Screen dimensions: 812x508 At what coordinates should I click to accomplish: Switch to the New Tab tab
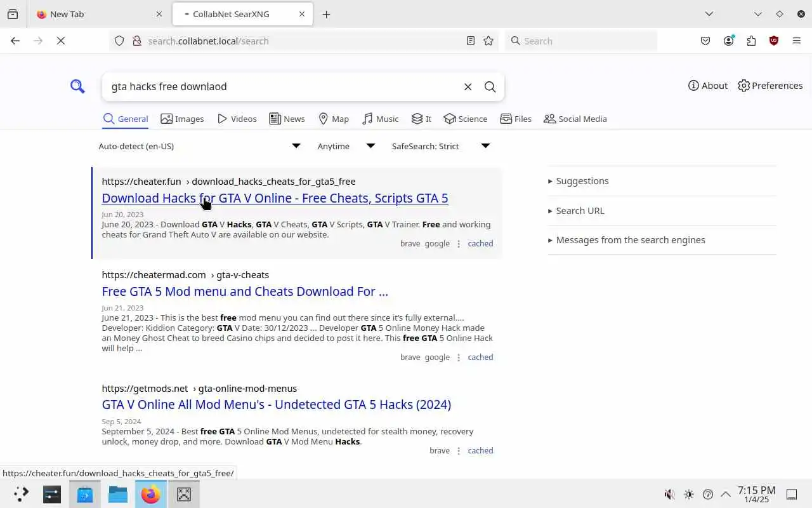coord(98,14)
